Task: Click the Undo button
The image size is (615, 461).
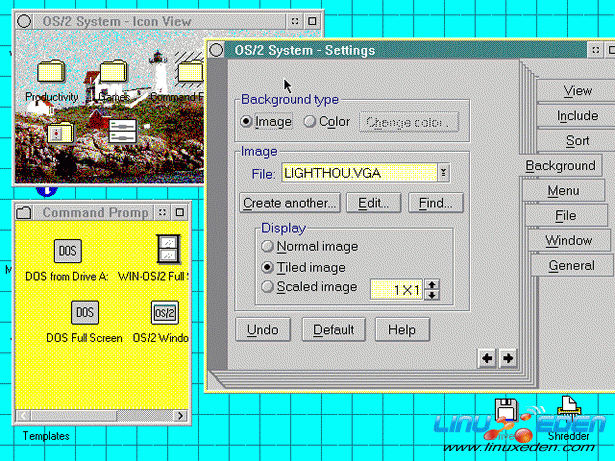Action: pos(263,330)
